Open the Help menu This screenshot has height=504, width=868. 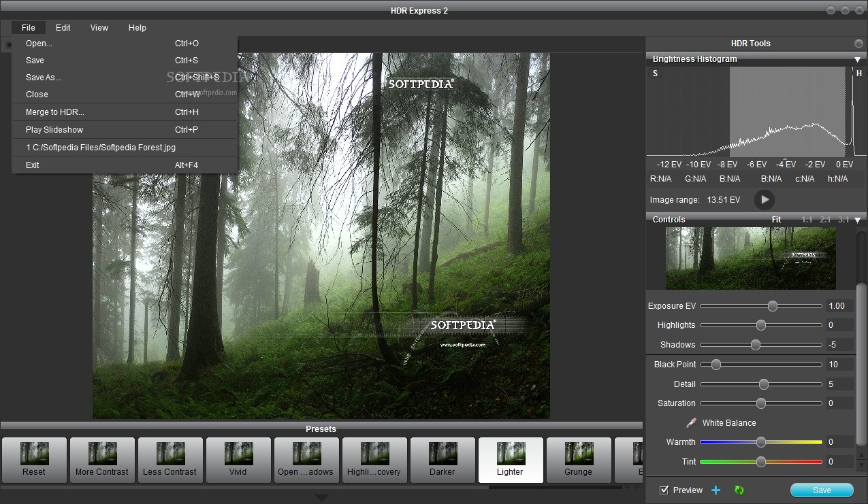pyautogui.click(x=138, y=28)
